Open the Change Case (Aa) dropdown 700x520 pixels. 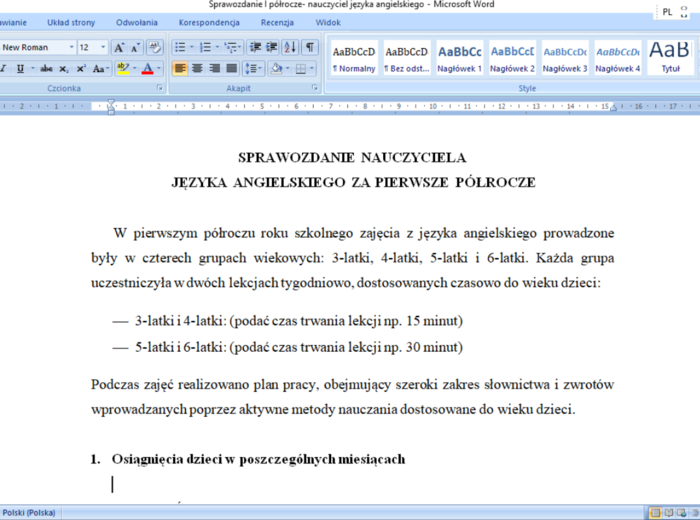click(101, 69)
